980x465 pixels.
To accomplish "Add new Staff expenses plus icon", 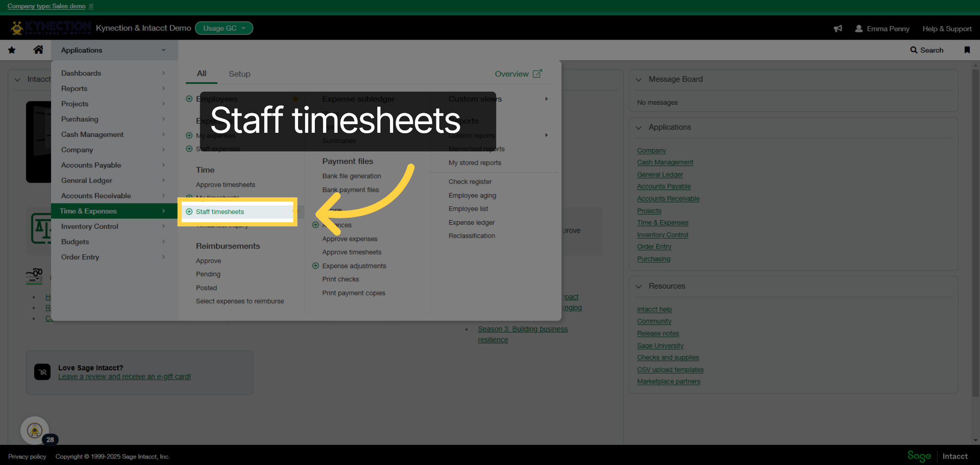I will 189,149.
